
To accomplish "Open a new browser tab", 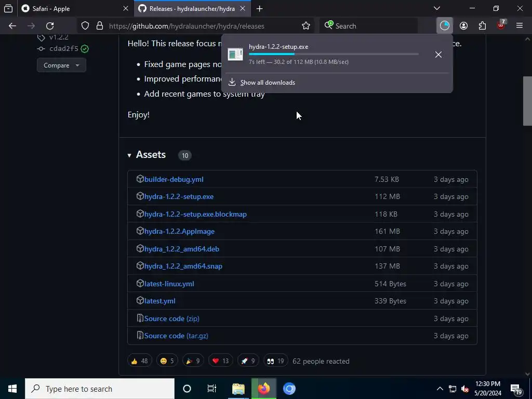I will pyautogui.click(x=260, y=8).
